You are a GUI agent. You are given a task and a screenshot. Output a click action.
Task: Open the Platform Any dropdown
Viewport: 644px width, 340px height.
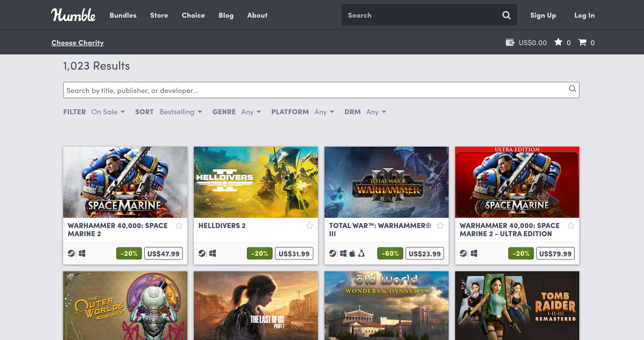325,112
